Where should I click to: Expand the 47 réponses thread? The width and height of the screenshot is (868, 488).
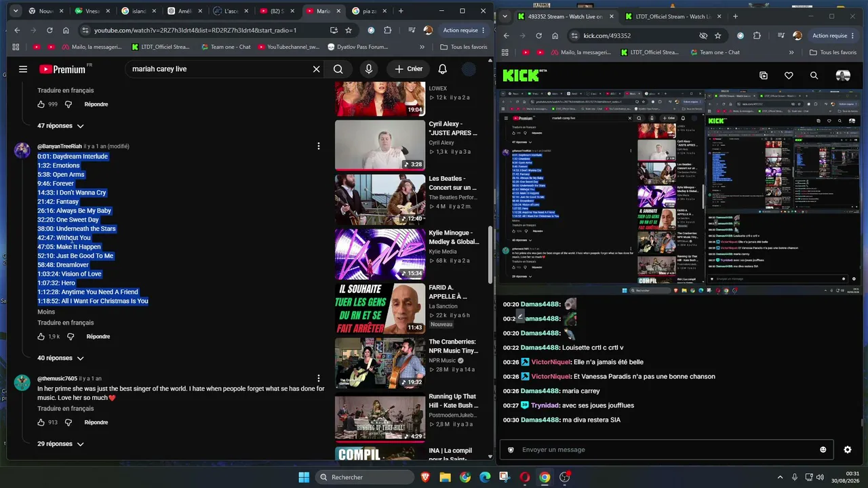coord(61,126)
